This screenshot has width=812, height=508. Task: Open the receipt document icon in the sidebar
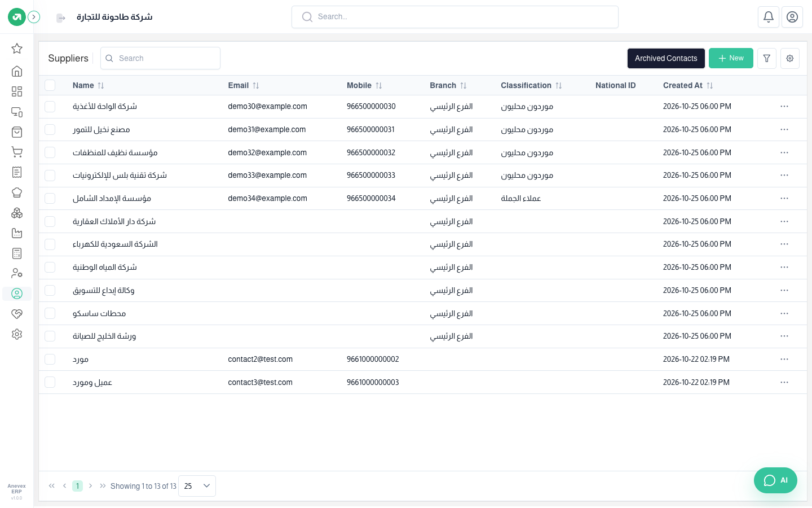17,172
